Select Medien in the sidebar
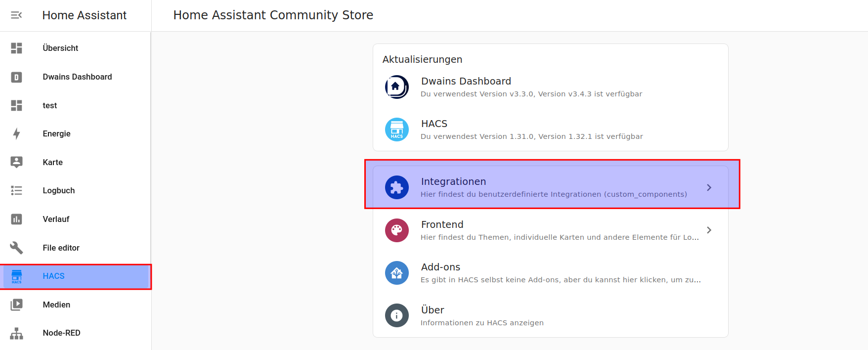The width and height of the screenshot is (868, 350). tap(56, 305)
